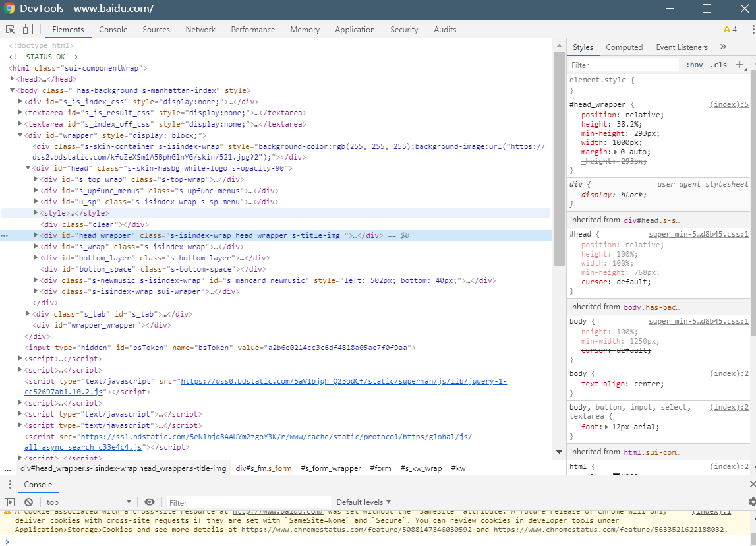Focus the Styles filter input field
This screenshot has width=756, height=546.
tap(623, 65)
